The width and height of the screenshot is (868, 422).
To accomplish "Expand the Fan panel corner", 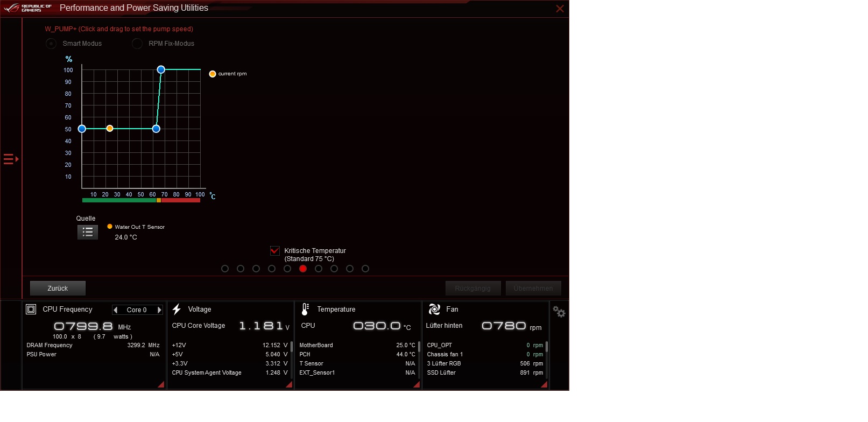I will pyautogui.click(x=544, y=384).
